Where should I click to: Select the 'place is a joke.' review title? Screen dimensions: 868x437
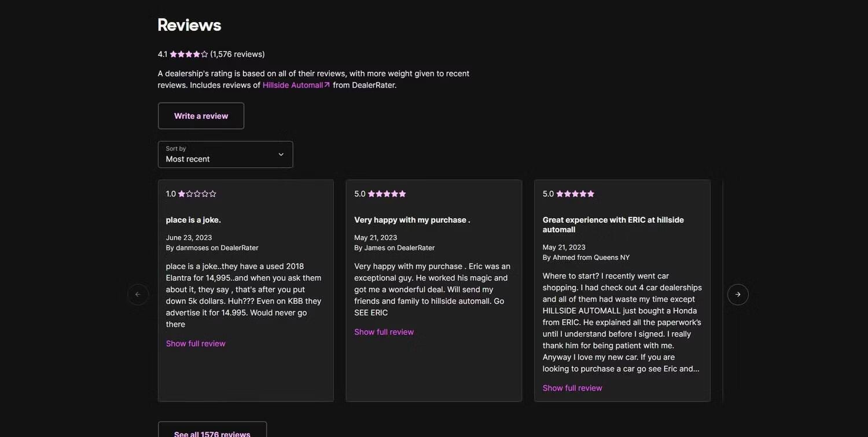point(193,220)
